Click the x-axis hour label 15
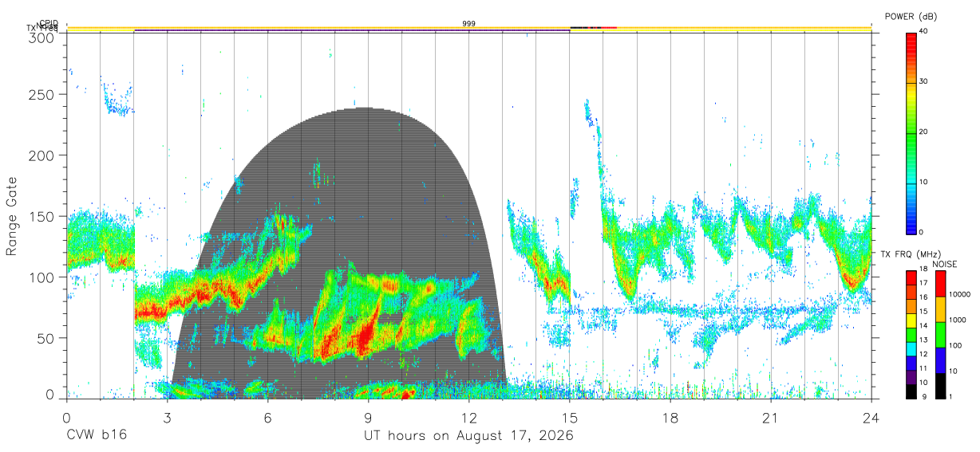Image resolution: width=980 pixels, height=452 pixels. pos(570,418)
